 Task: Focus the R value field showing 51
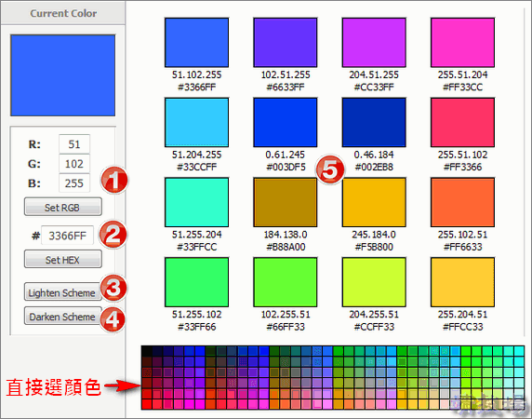click(x=74, y=144)
